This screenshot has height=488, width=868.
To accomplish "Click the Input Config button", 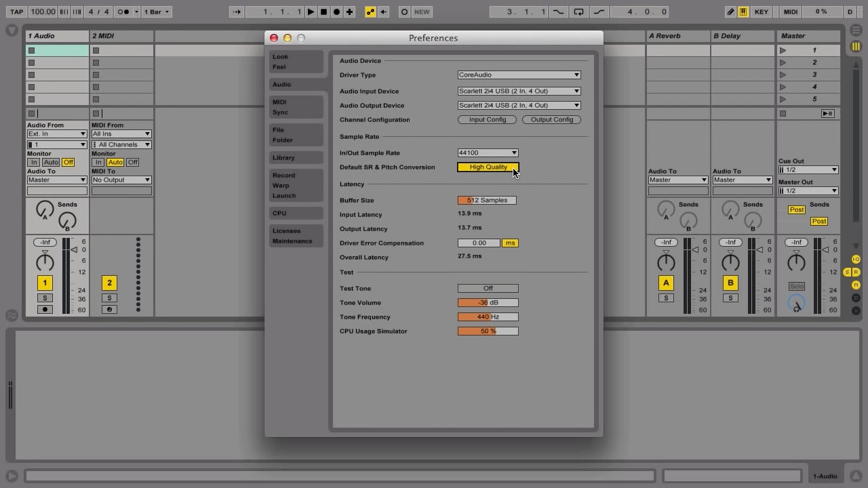I will click(x=487, y=119).
